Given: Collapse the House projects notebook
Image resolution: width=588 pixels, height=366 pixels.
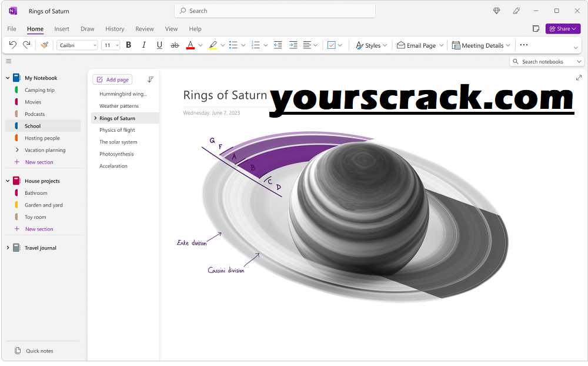Looking at the screenshot, I should pos(8,181).
